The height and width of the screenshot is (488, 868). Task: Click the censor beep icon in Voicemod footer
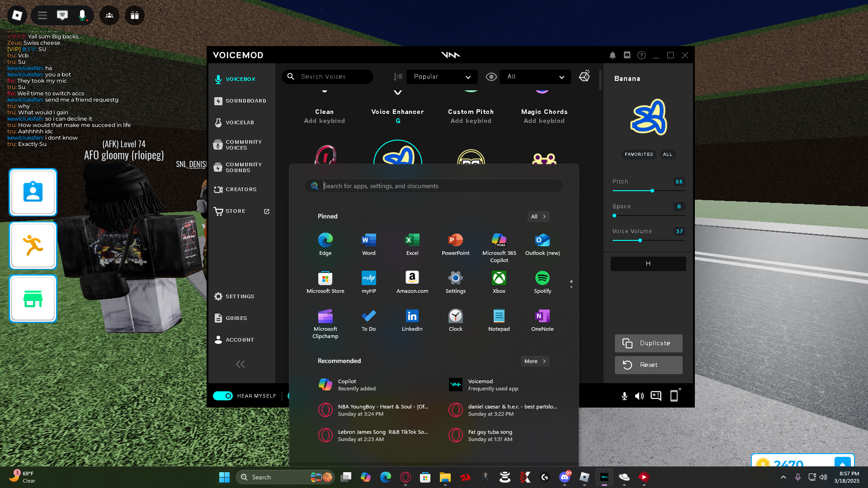(x=656, y=396)
